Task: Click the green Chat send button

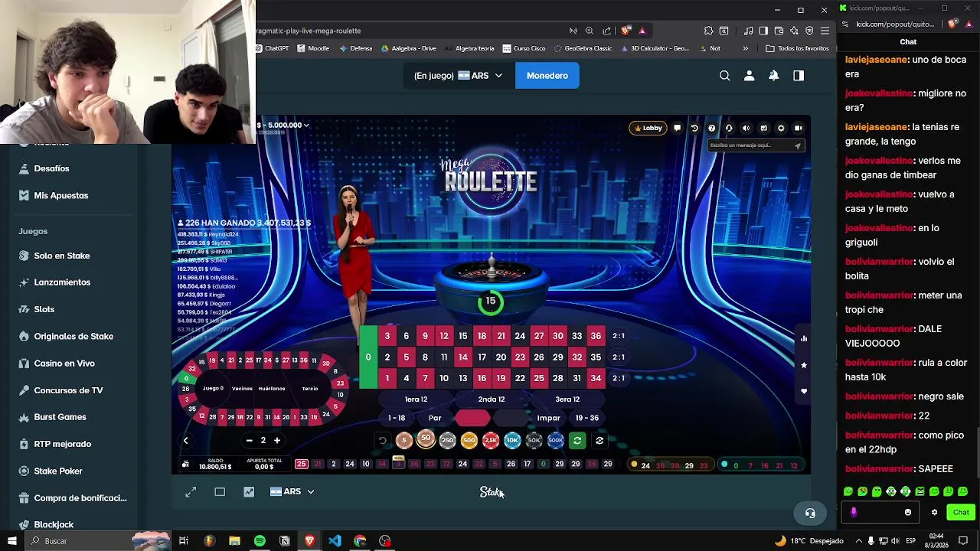Action: coord(961,513)
